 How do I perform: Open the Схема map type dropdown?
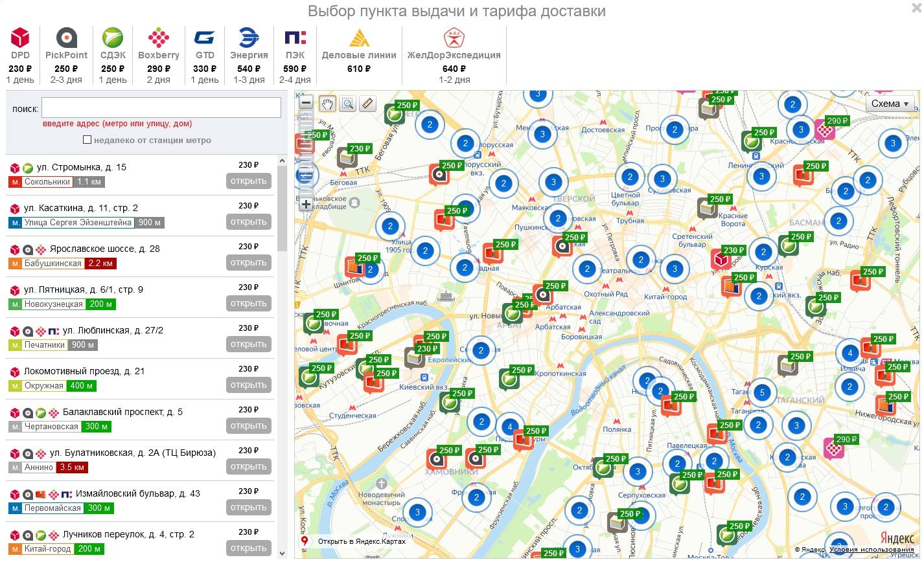pos(890,104)
